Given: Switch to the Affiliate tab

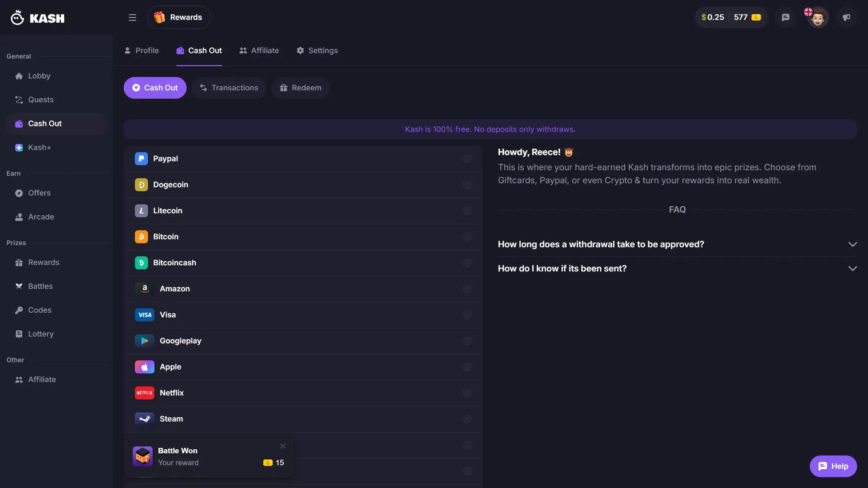Looking at the screenshot, I should click(259, 51).
